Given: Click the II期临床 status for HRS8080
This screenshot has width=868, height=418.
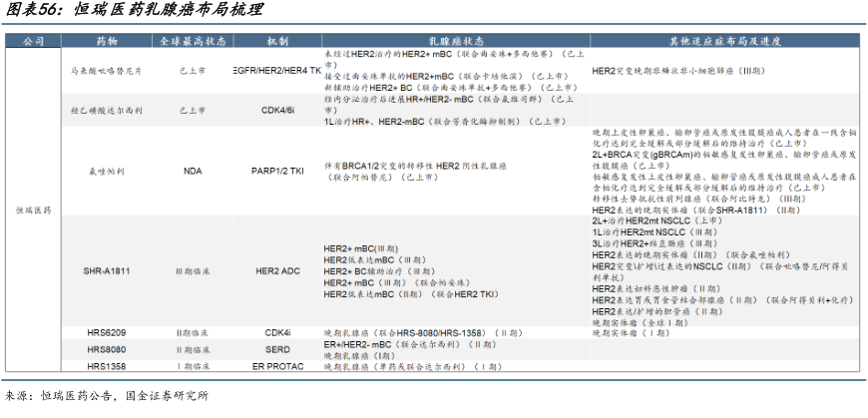Looking at the screenshot, I should [x=193, y=350].
